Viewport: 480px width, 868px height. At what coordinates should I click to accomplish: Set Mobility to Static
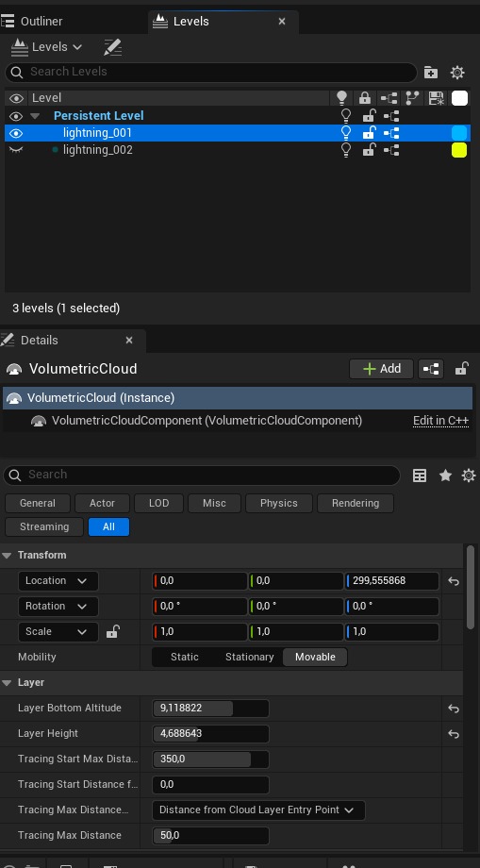click(185, 657)
